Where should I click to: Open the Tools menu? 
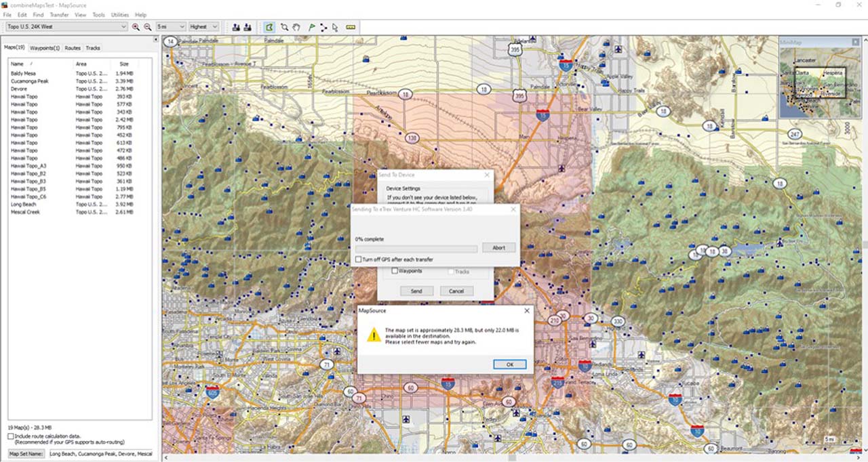[x=98, y=15]
